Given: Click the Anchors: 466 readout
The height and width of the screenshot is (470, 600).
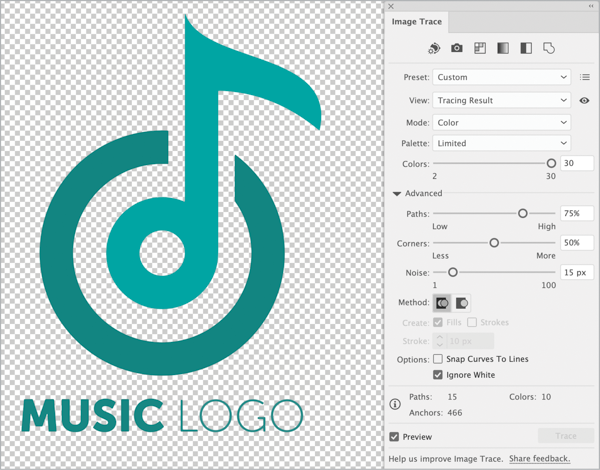Looking at the screenshot, I should tap(435, 413).
